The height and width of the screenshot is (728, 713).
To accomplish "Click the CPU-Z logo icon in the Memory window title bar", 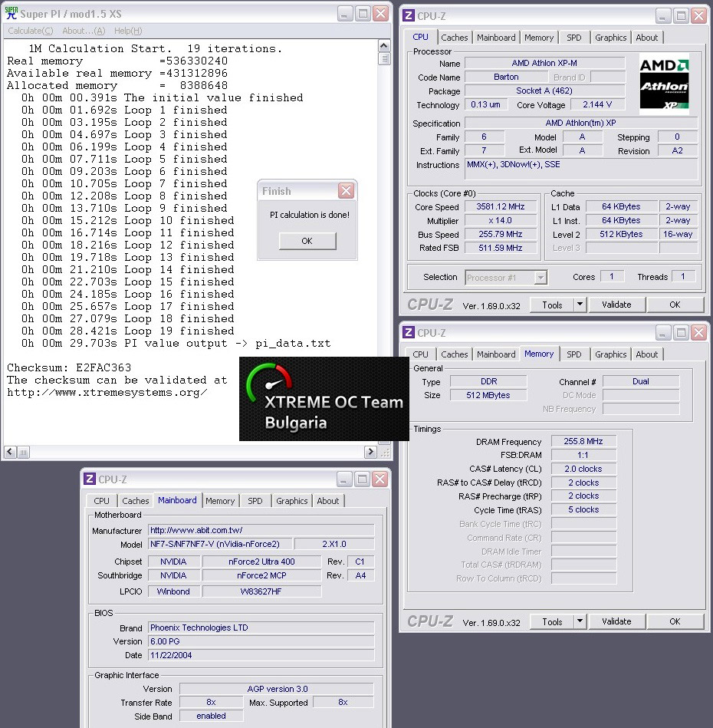I will (x=409, y=332).
